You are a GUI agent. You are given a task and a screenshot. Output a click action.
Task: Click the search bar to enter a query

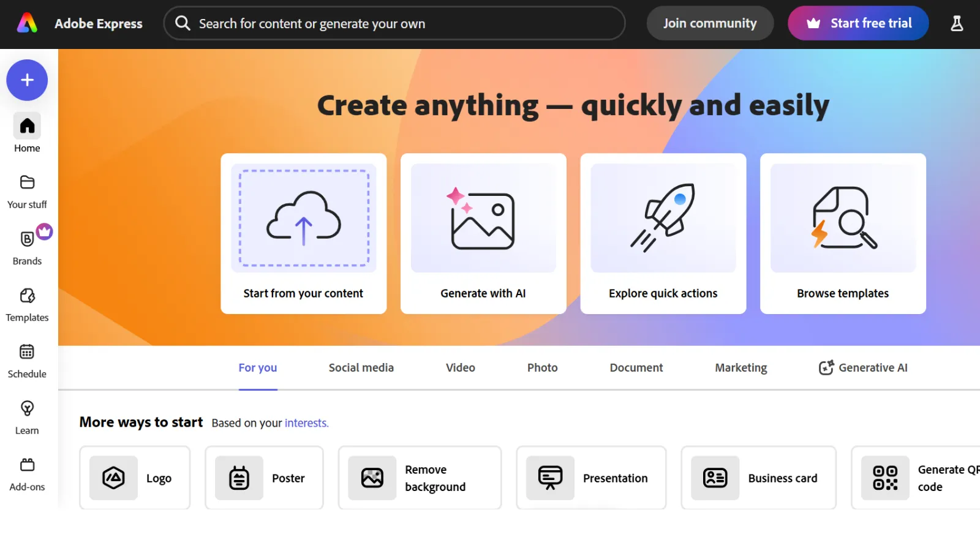pyautogui.click(x=394, y=23)
